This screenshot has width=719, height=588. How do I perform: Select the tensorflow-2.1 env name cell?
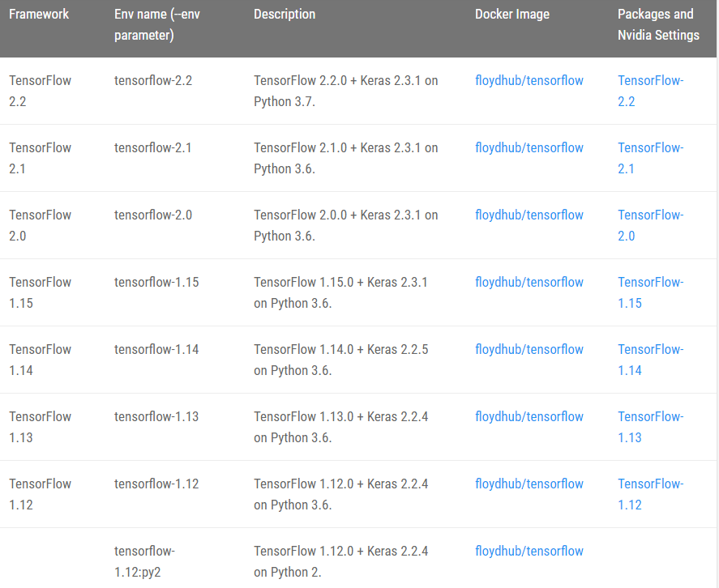pyautogui.click(x=152, y=148)
